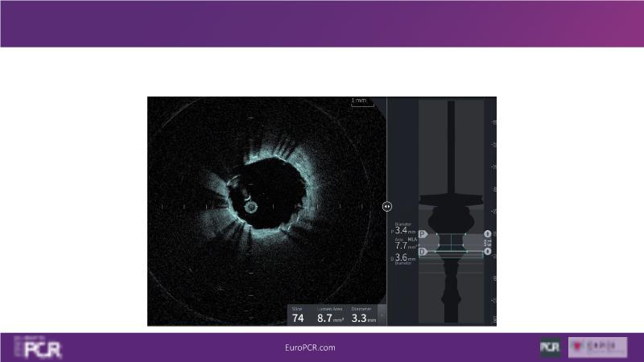Screen dimensions: 644x362
Task: Click the Slice 74 value
Action: [297, 318]
